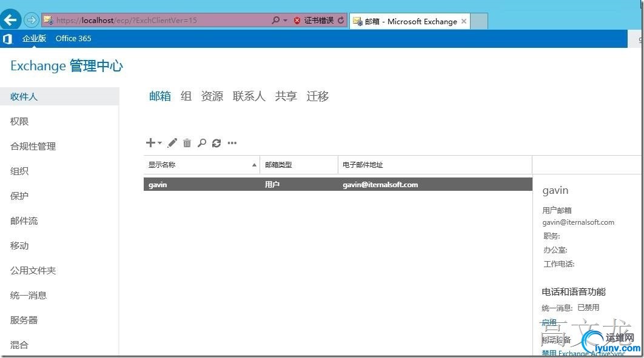This screenshot has width=644, height=358.
Task: Click the address bar search magnifier icon
Action: 275,20
